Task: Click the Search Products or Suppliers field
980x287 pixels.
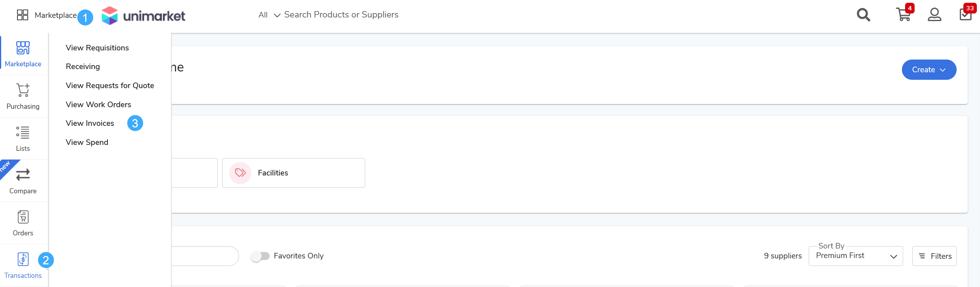Action: click(x=341, y=15)
